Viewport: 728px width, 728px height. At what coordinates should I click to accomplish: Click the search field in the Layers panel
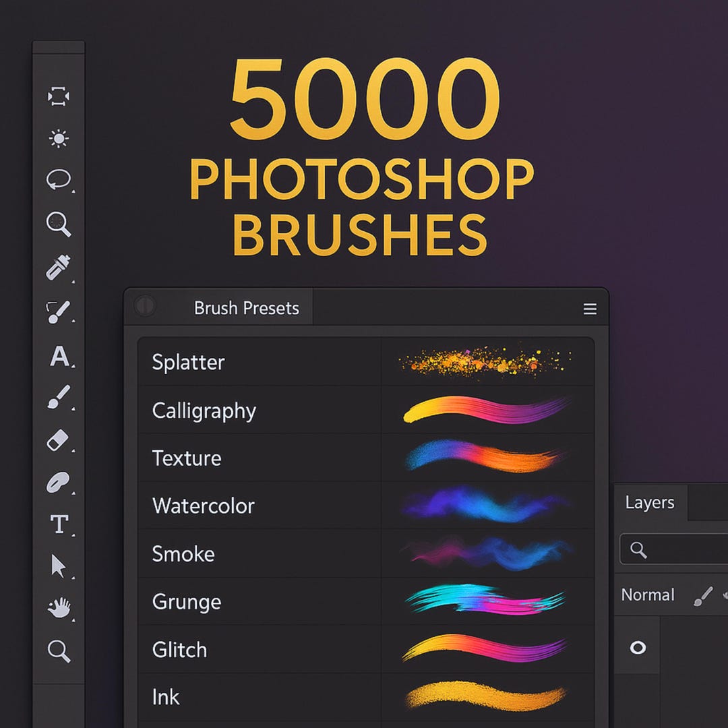[x=674, y=549]
